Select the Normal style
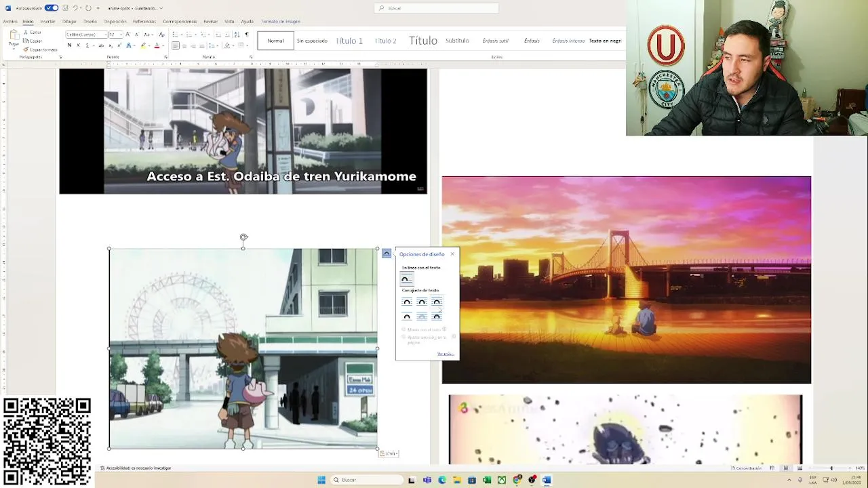The width and height of the screenshot is (868, 488). coord(275,41)
